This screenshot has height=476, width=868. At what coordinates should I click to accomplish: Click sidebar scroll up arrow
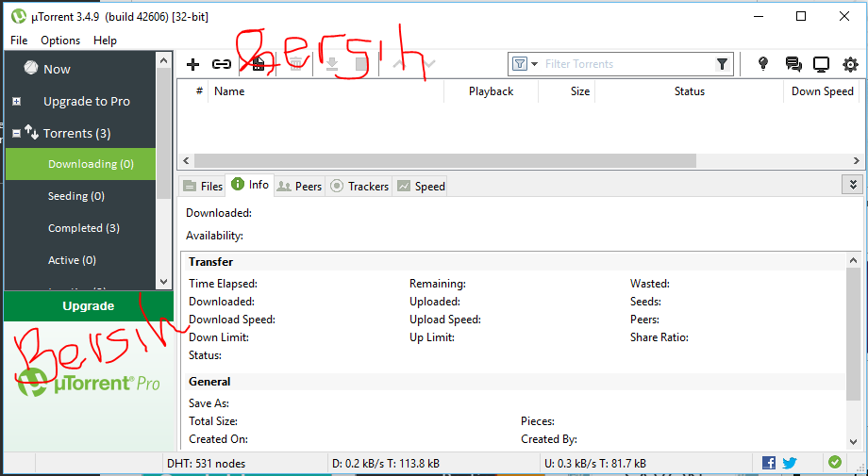[x=164, y=59]
